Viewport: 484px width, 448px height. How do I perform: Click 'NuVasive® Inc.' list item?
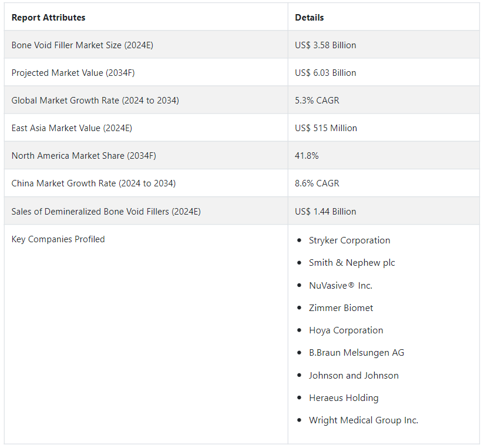point(341,286)
